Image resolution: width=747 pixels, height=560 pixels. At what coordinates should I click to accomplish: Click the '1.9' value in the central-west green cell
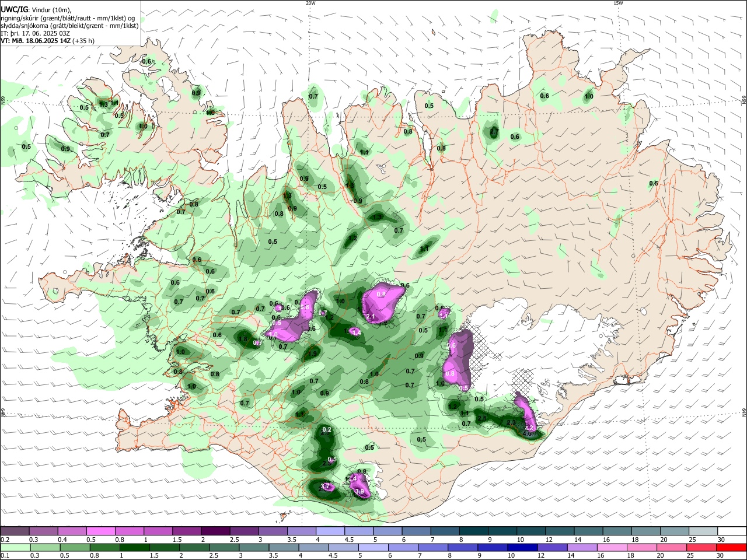pos(312,353)
